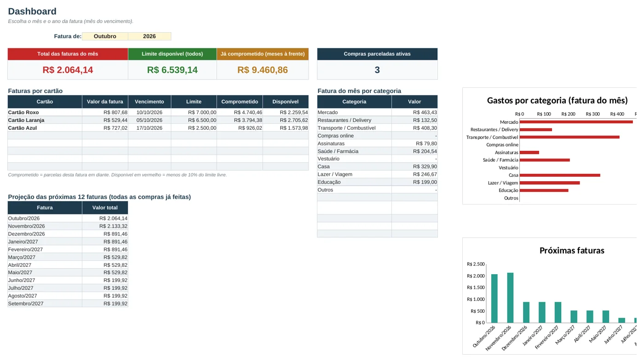The height and width of the screenshot is (362, 644).
Task: Click the Gastos por categoria chart title
Action: 558,100
